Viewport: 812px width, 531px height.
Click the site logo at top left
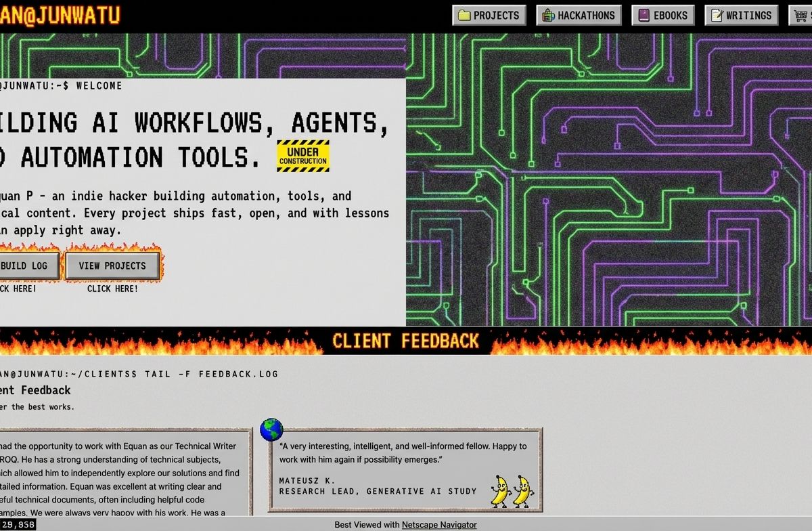tap(60, 16)
